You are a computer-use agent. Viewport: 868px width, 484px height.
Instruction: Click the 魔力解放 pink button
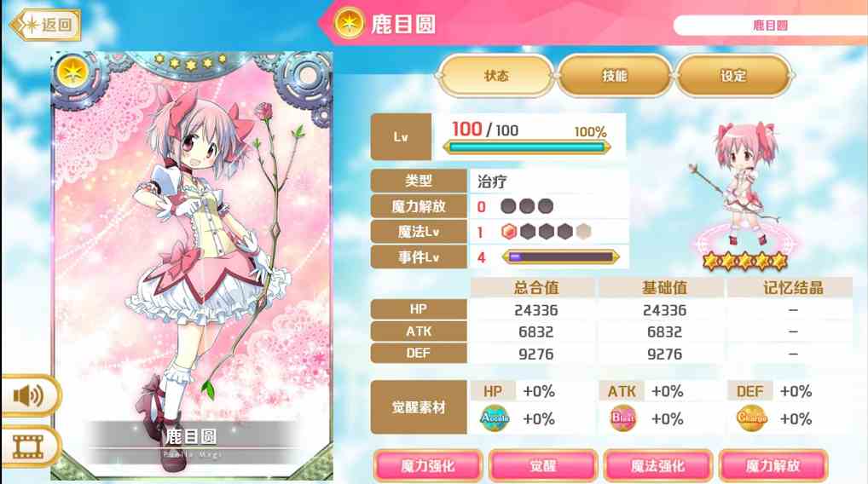(773, 465)
